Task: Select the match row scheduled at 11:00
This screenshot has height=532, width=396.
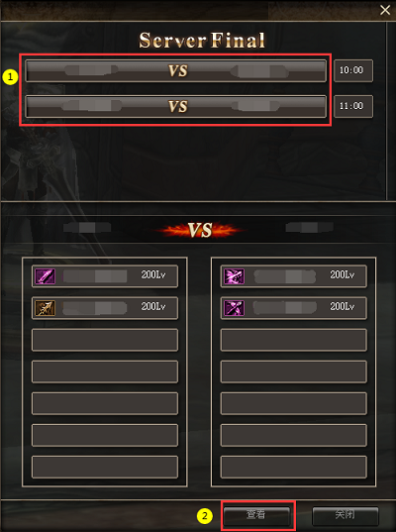Action: [176, 107]
